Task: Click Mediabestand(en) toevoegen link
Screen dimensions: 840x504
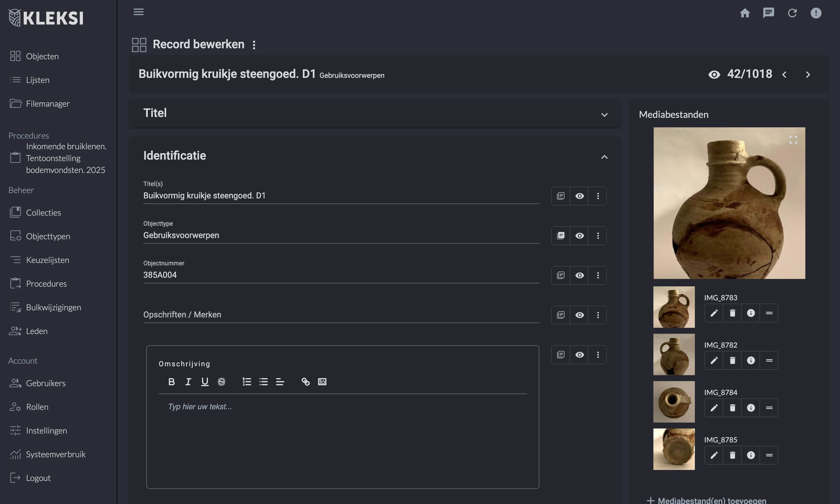Action: (x=711, y=500)
